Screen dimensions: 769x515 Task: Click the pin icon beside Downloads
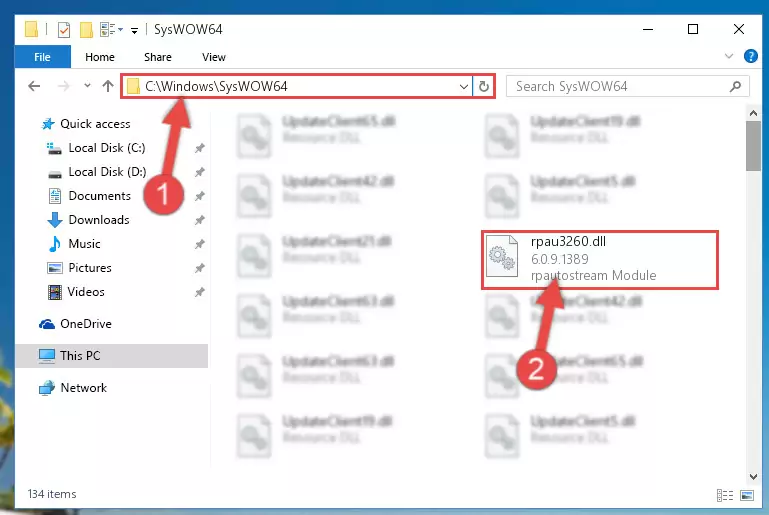(x=200, y=220)
